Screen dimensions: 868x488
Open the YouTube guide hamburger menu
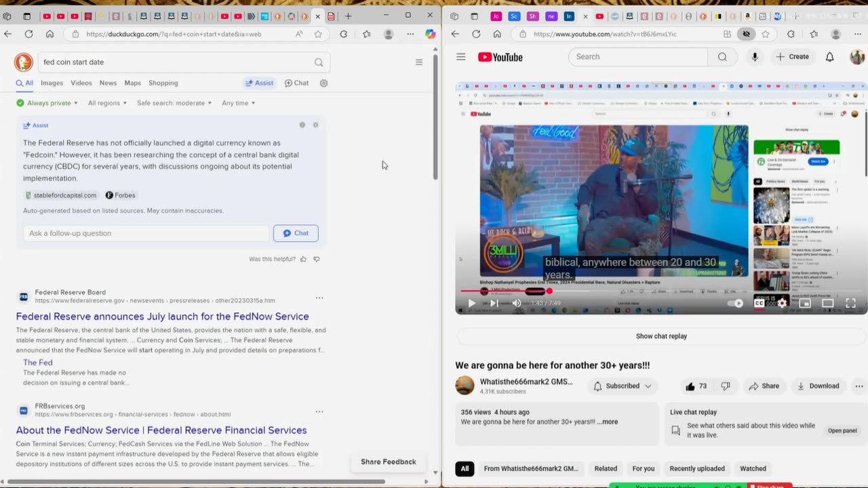point(461,57)
